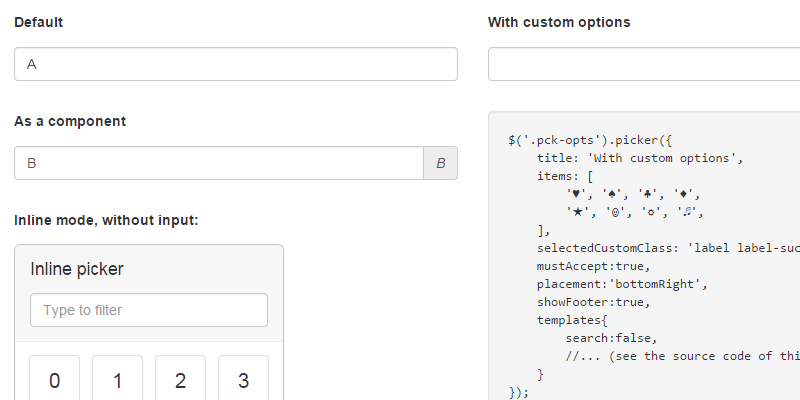
Task: Click the With custom options heading
Action: point(559,22)
